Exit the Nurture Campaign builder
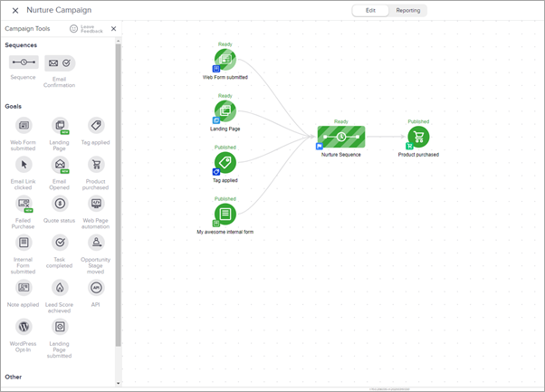The width and height of the screenshot is (545, 392). 15,11
